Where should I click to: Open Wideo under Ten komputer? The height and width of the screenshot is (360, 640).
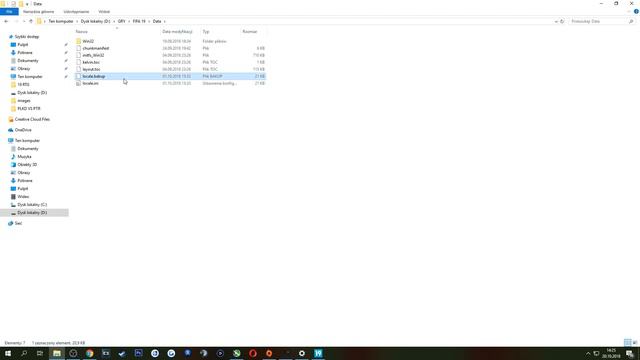[23, 197]
